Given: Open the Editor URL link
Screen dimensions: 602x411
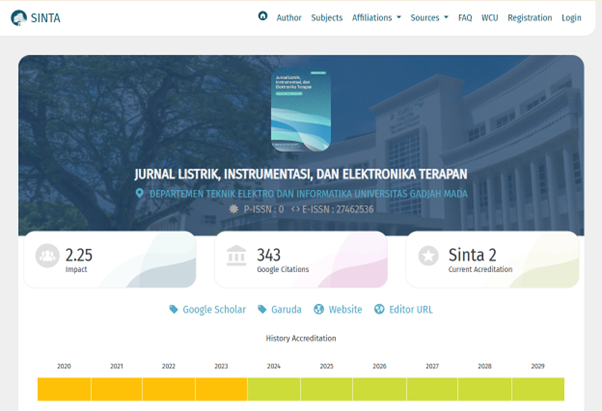Looking at the screenshot, I should pos(410,310).
